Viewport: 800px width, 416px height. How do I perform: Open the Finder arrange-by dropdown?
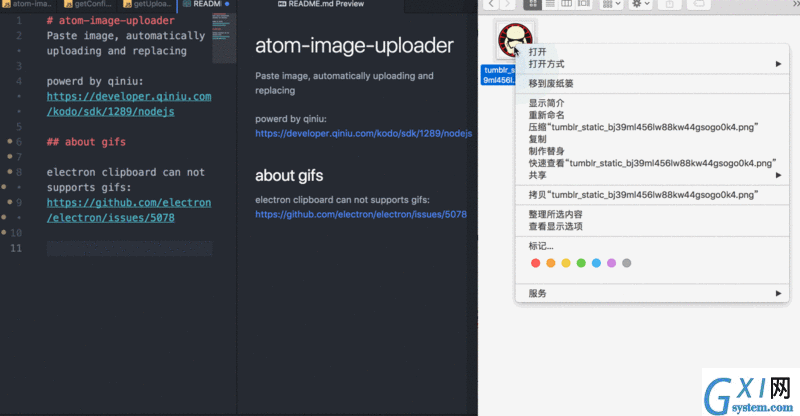point(611,4)
